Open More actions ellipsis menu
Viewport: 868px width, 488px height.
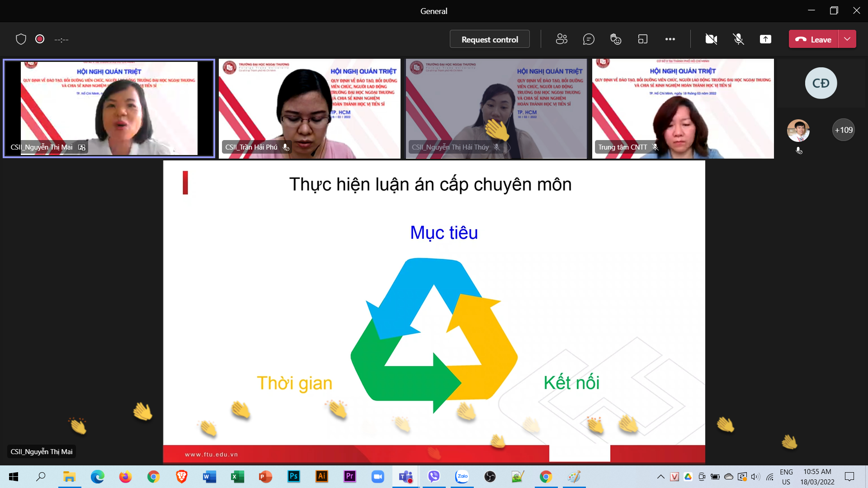point(670,39)
